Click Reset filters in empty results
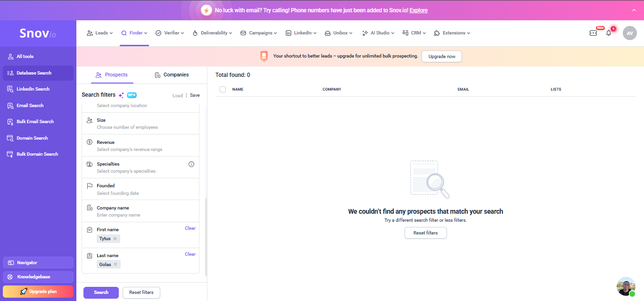This screenshot has height=301, width=644. click(426, 233)
